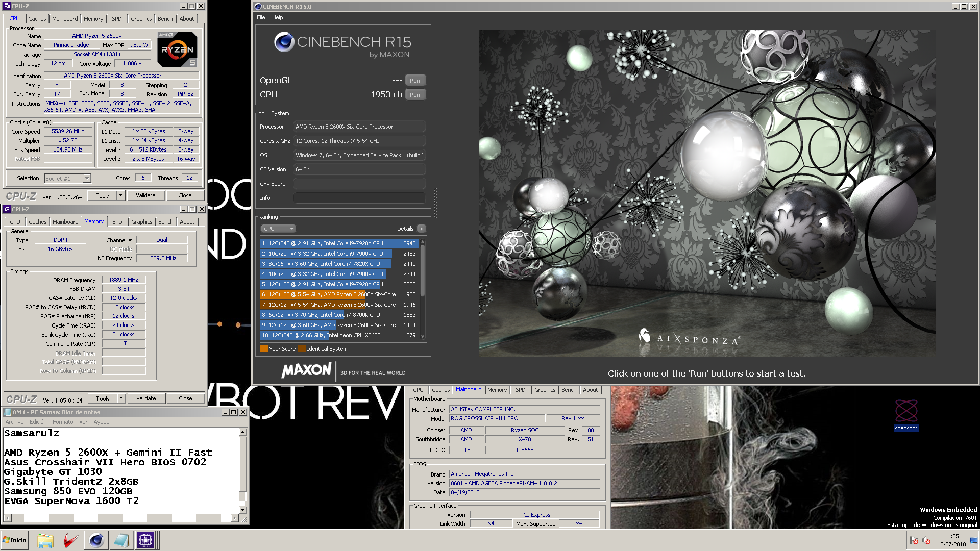Open the CPU-Z taskbar icon

(x=145, y=540)
